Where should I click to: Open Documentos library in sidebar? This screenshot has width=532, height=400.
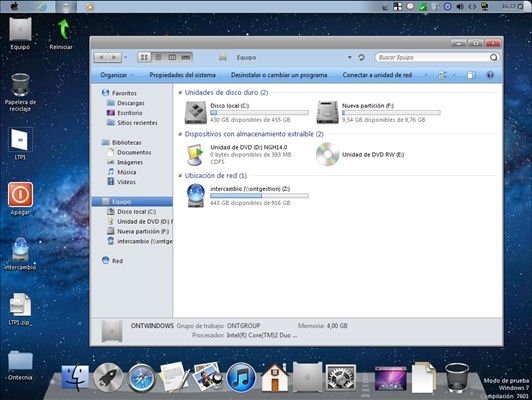129,152
